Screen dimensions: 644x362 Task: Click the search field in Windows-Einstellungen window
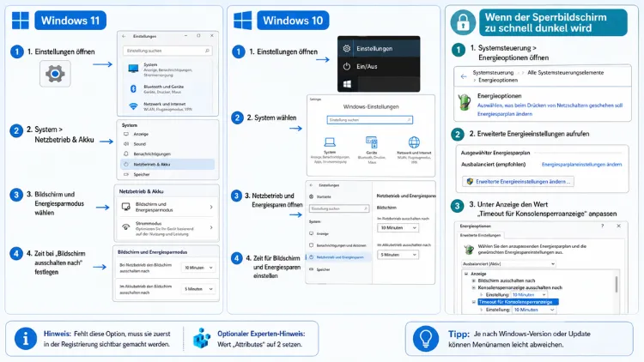pyautogui.click(x=369, y=120)
